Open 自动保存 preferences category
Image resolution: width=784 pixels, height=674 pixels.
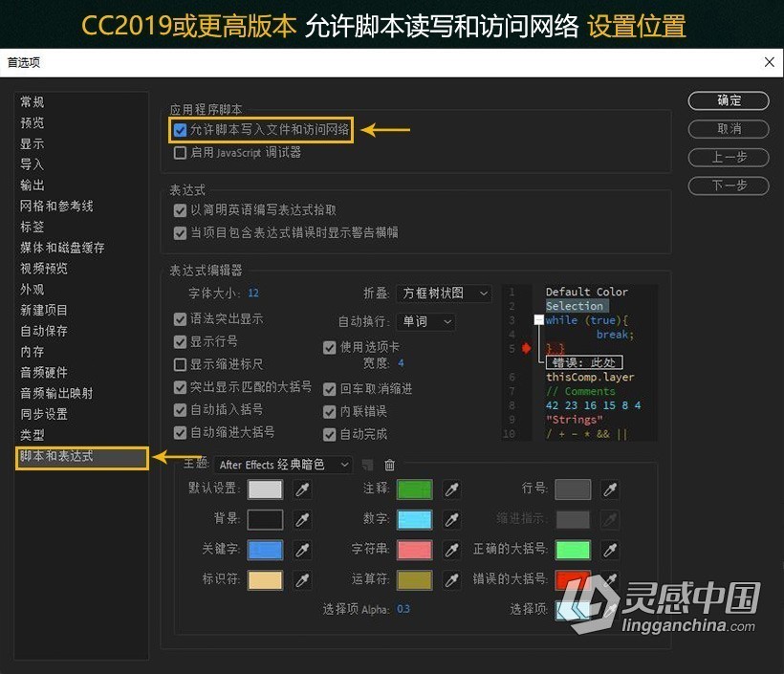(44, 331)
